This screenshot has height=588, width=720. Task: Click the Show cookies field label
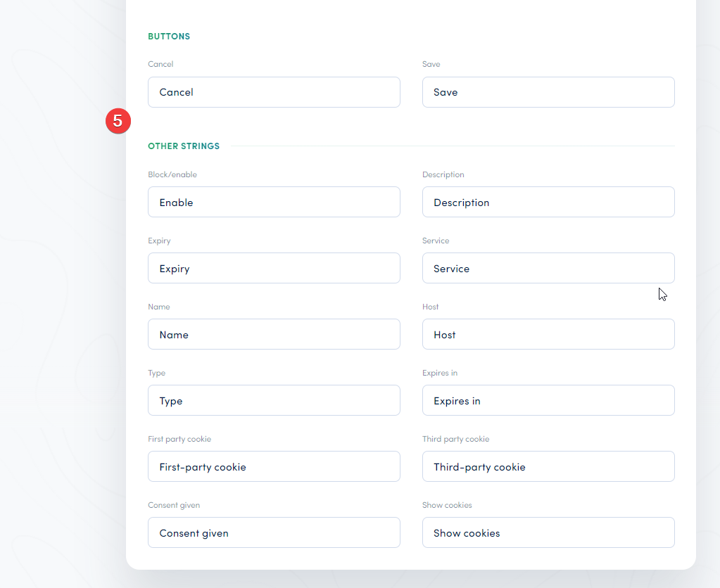pyautogui.click(x=447, y=505)
